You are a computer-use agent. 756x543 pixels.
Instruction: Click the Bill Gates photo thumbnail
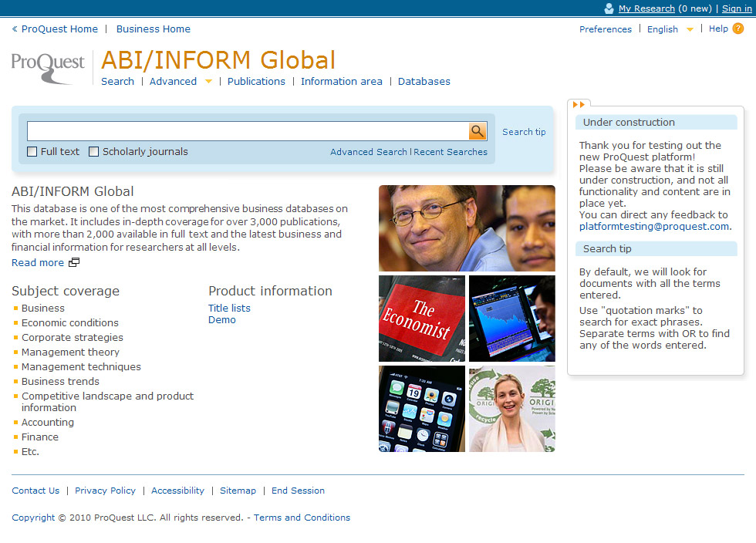(x=467, y=228)
